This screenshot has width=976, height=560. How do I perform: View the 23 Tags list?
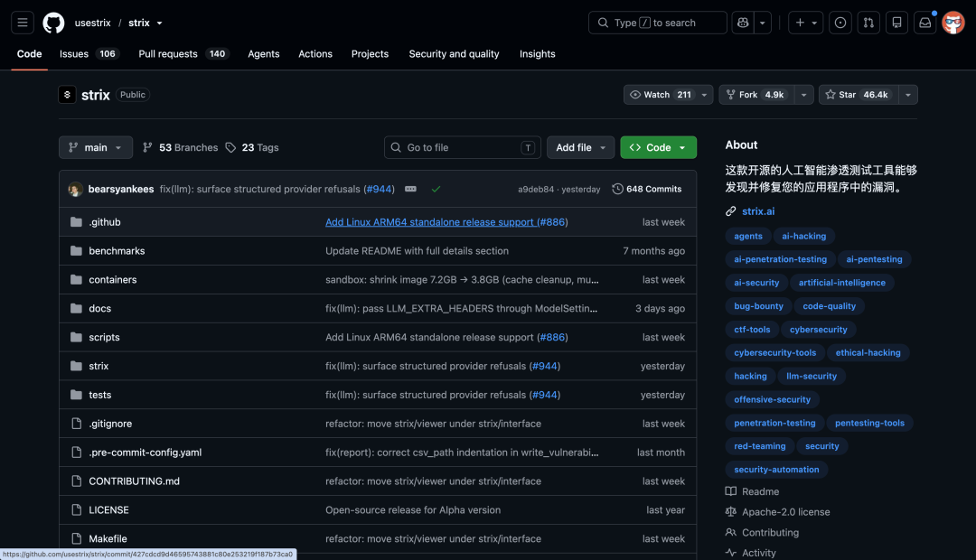(252, 147)
